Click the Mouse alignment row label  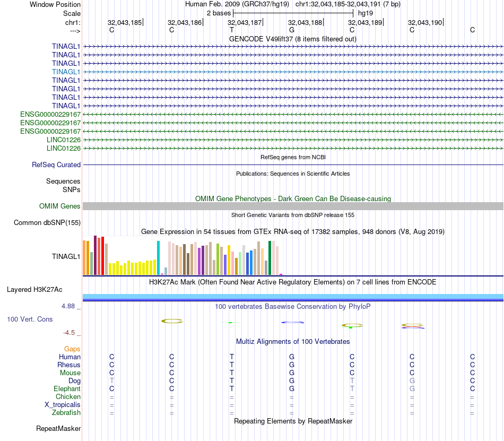tap(70, 373)
